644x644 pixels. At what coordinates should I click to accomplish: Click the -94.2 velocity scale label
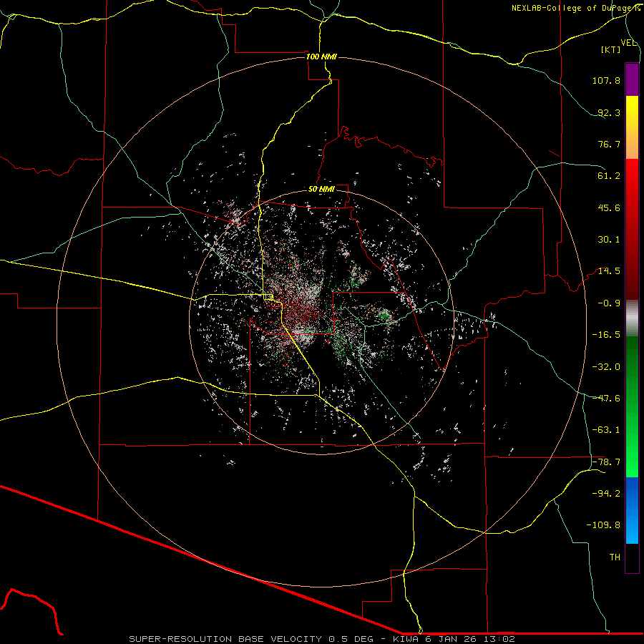606,494
